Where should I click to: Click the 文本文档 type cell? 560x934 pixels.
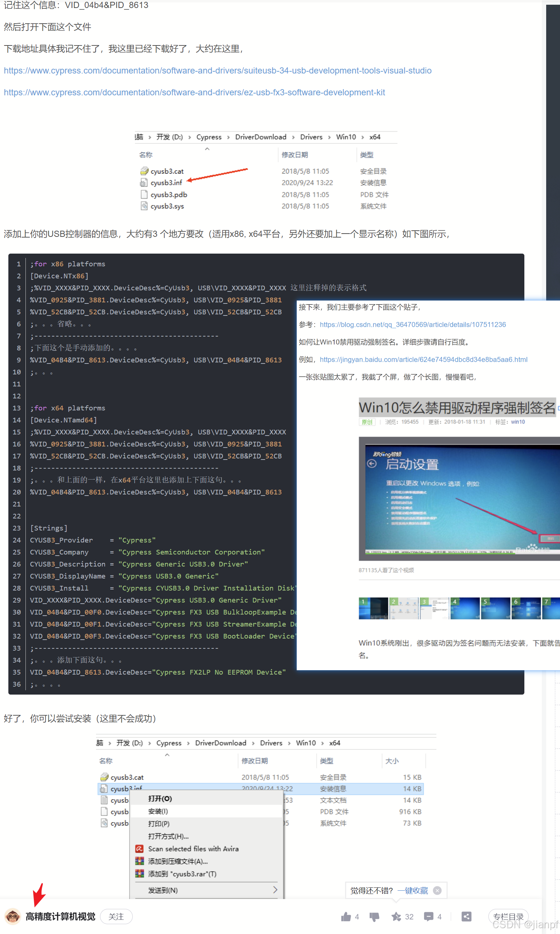pyautogui.click(x=333, y=800)
